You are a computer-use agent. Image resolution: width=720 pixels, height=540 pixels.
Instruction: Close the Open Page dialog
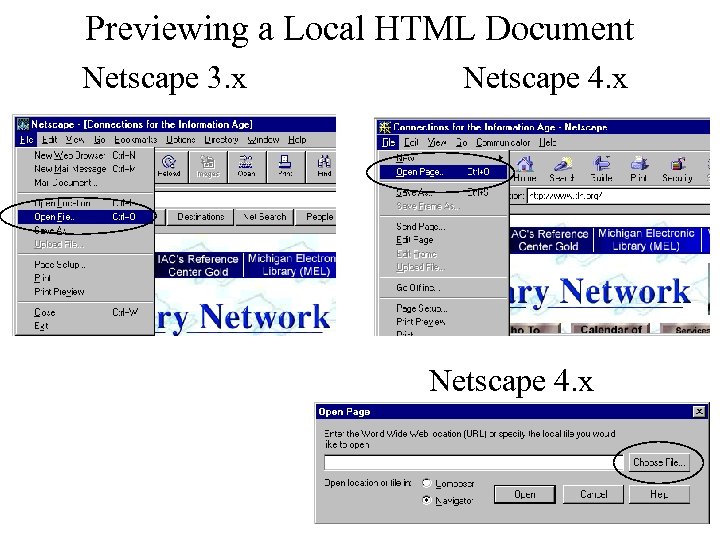click(x=699, y=411)
